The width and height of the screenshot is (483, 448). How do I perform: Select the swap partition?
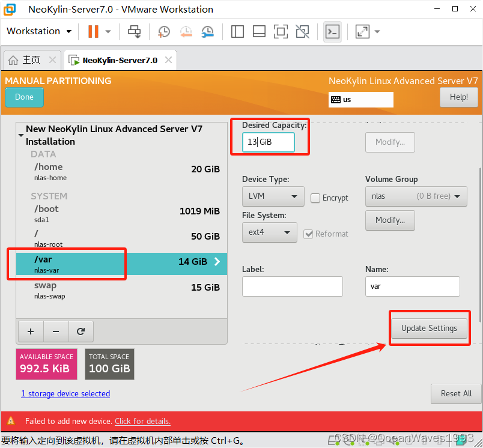pyautogui.click(x=122, y=289)
